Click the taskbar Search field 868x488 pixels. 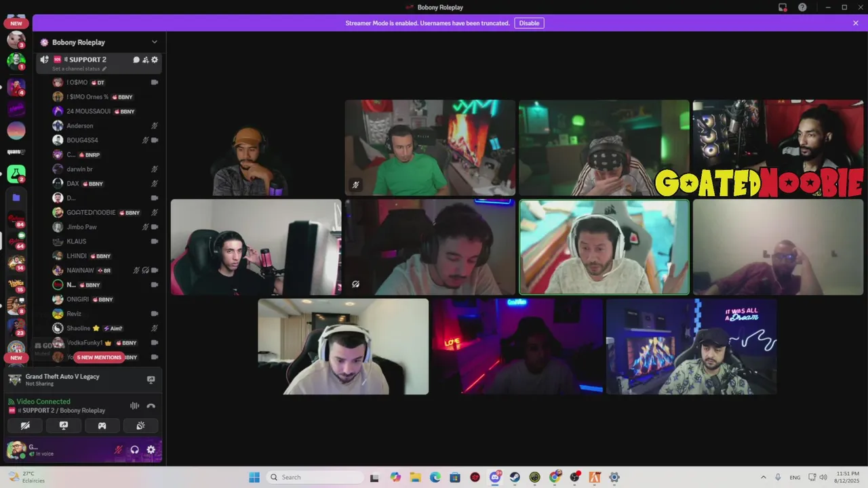[x=315, y=477]
